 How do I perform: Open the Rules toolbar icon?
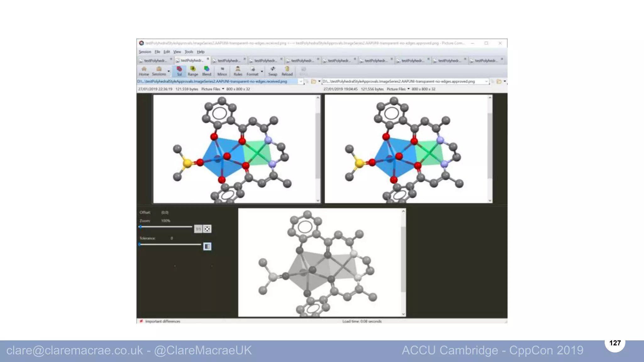238,71
